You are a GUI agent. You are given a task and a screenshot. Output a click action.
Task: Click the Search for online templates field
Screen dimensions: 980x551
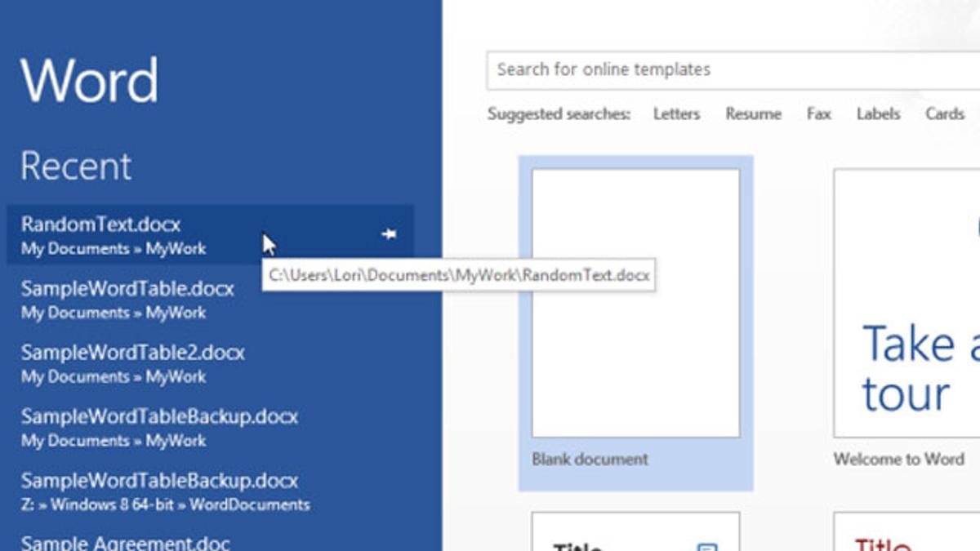click(733, 70)
